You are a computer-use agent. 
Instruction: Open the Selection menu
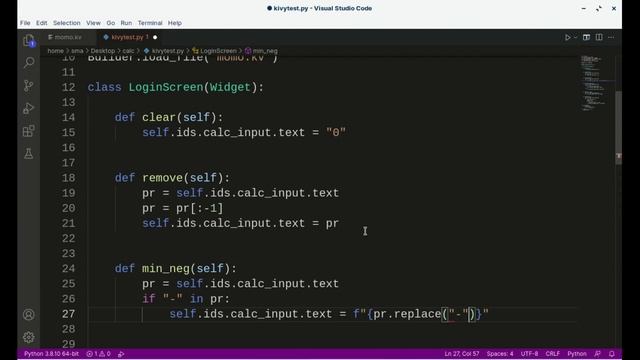click(x=67, y=23)
